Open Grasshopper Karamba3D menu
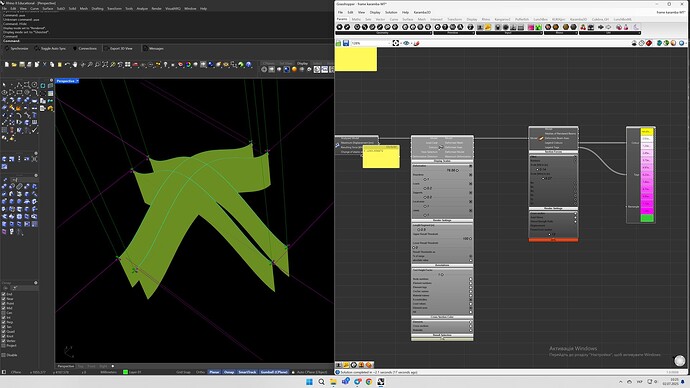 (422, 12)
